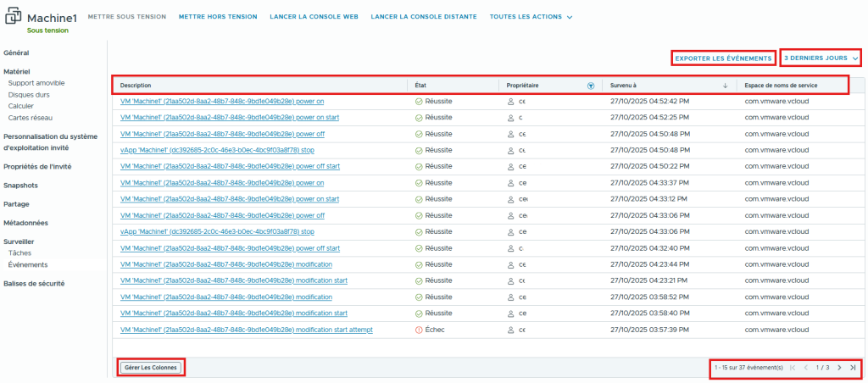Screen dimensions: 868x383
Task: Open the failed modification start attempt event
Action: (247, 330)
